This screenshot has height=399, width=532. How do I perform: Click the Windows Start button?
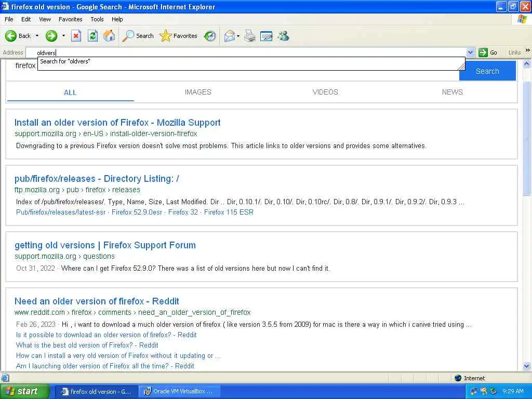pyautogui.click(x=24, y=391)
